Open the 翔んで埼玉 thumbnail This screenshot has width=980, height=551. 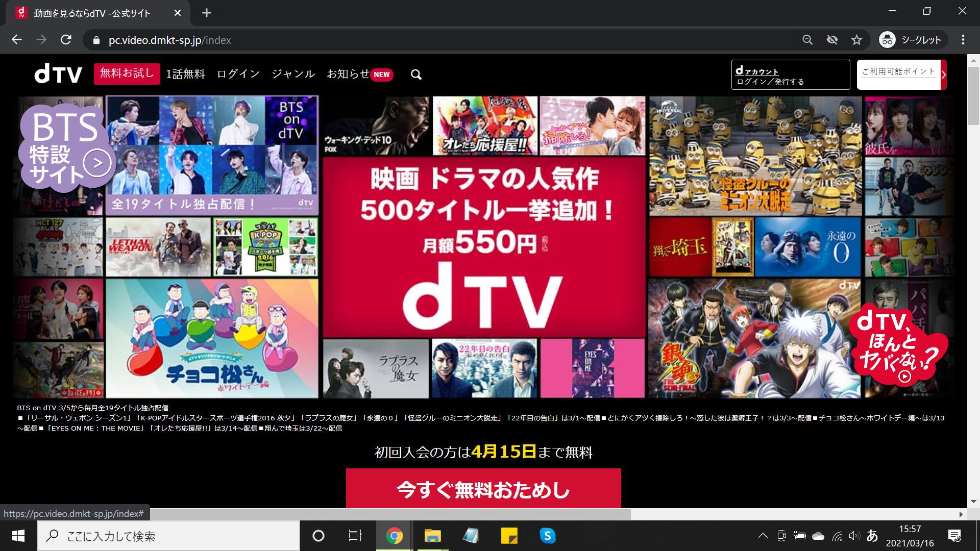click(x=701, y=247)
